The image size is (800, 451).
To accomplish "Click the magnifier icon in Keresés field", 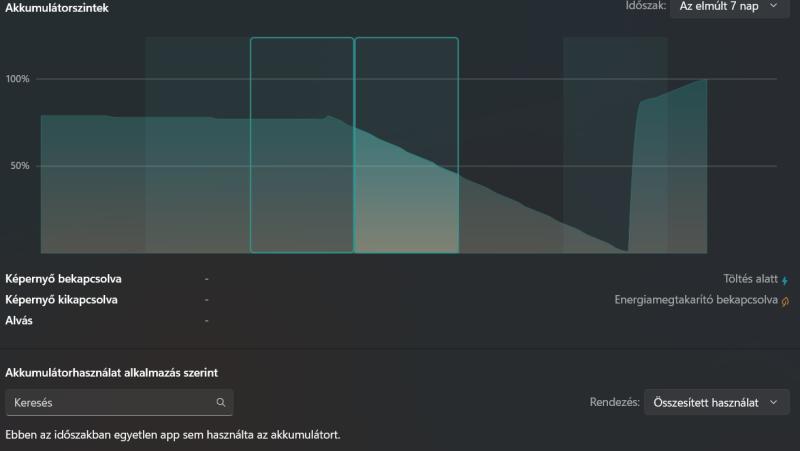I will click(x=221, y=403).
